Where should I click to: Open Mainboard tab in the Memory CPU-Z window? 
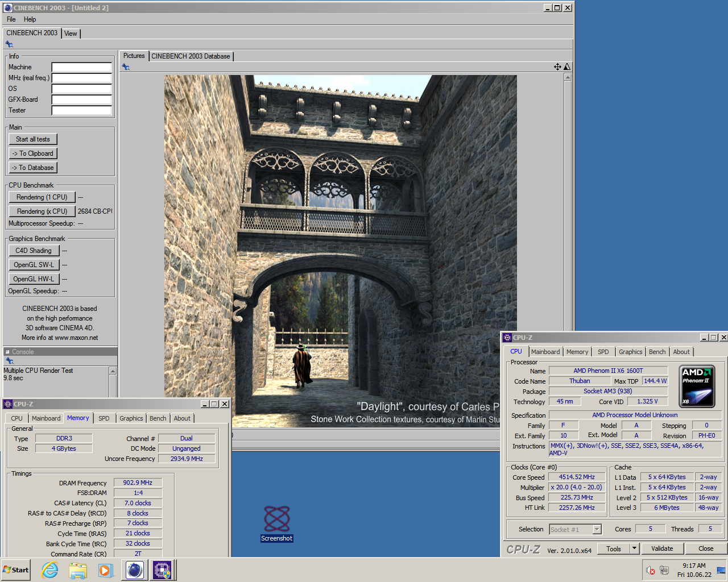coord(46,418)
